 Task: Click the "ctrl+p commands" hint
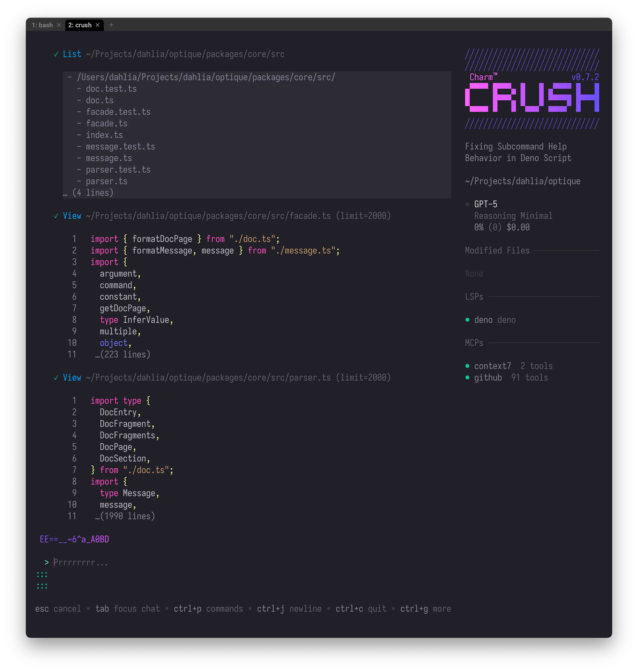209,609
